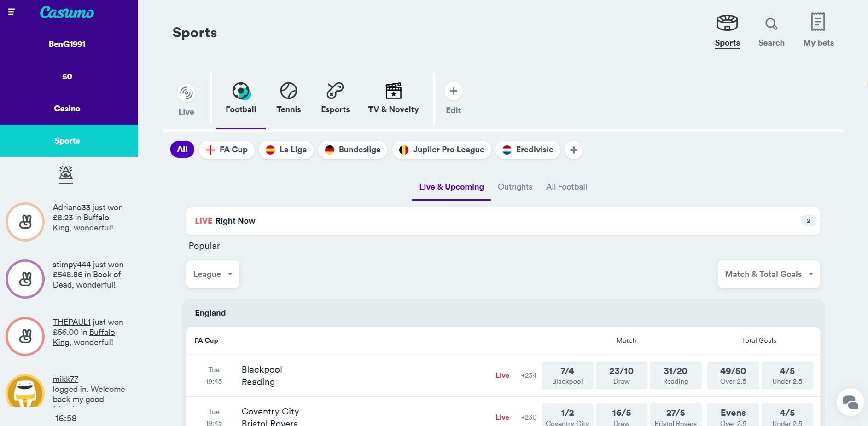Select the Tennis icon
Viewport: 868px width, 426px height.
pos(289,91)
